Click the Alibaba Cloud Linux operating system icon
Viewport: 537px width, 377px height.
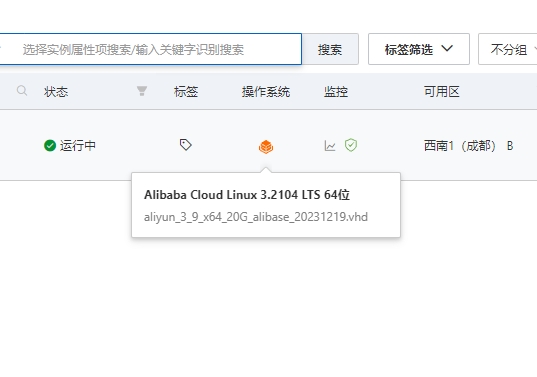click(266, 147)
